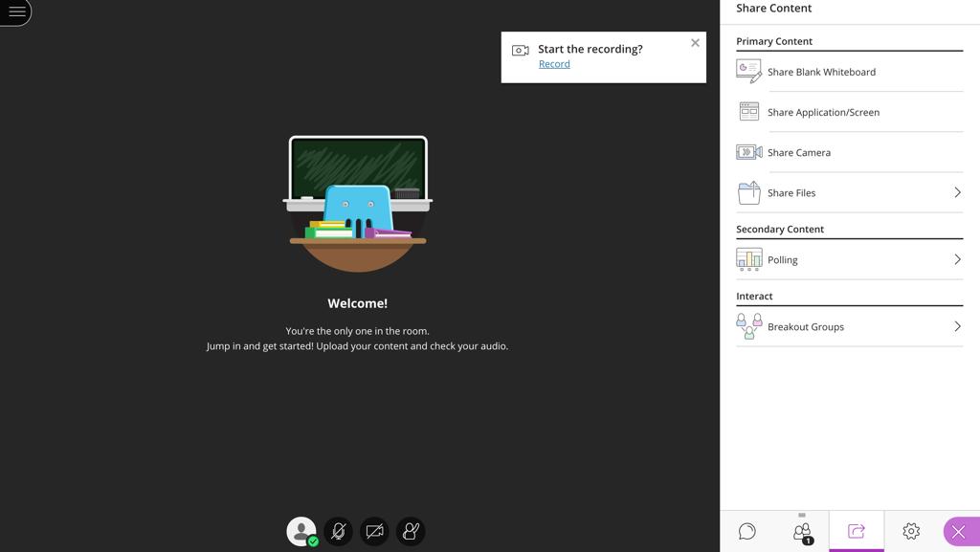
Task: Click the Record link
Action: coord(554,64)
